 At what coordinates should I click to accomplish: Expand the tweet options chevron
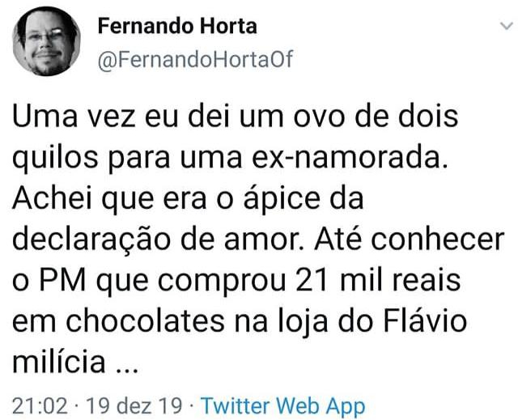pos(502,28)
